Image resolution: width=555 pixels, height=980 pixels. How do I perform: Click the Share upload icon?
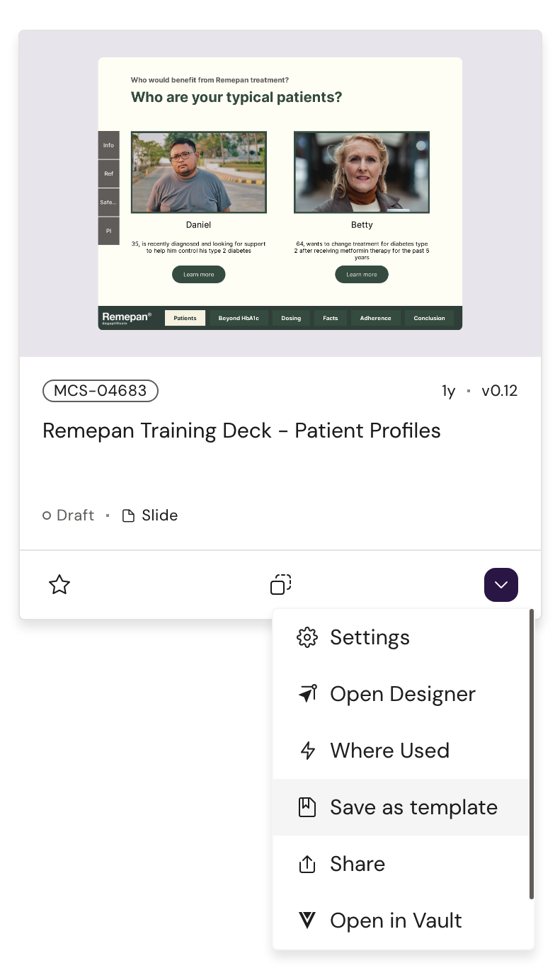click(x=307, y=864)
